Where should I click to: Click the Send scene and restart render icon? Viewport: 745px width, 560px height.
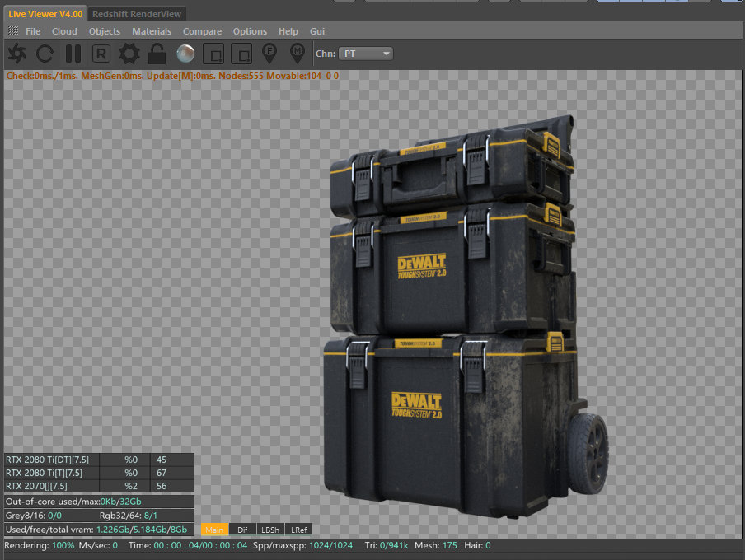(17, 54)
